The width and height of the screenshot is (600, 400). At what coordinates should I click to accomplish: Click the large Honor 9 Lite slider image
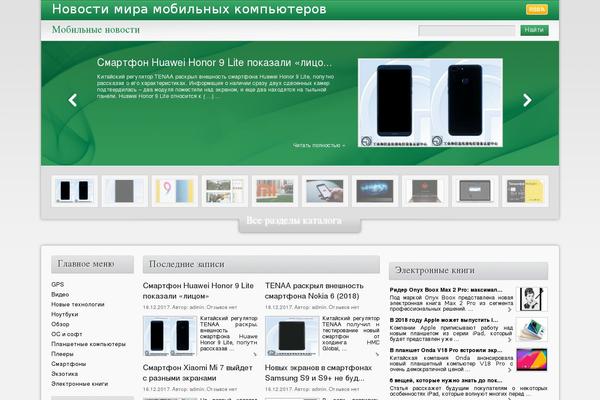coord(430,103)
